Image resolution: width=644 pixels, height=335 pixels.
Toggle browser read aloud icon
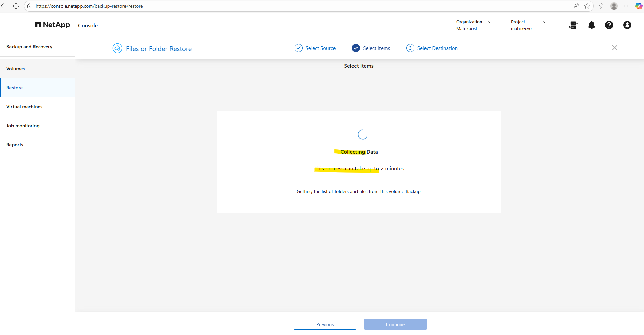tap(576, 6)
